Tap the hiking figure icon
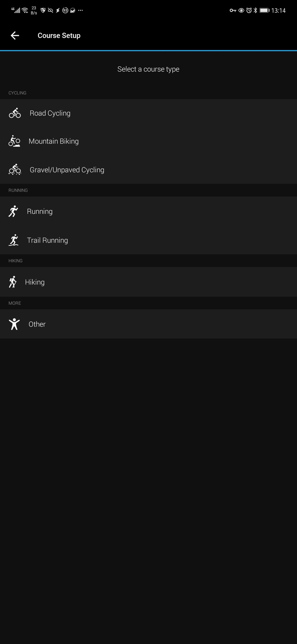297x644 pixels. point(13,282)
